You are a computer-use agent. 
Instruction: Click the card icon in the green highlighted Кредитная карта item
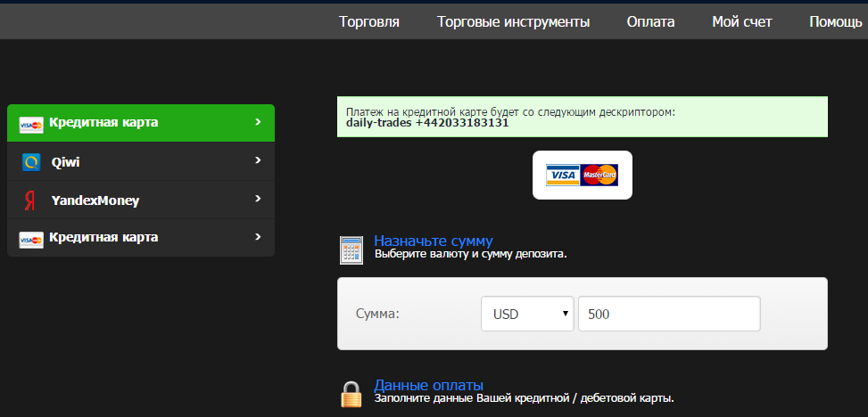pos(31,124)
